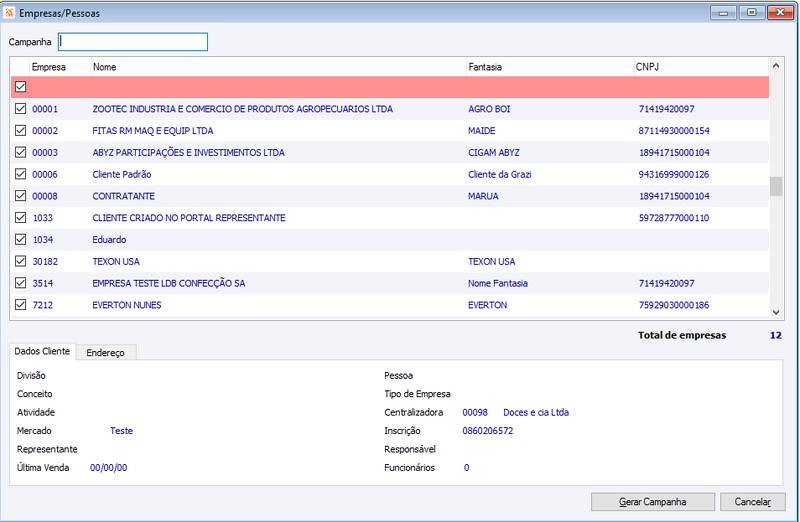Screen dimensions: 800x522
Task: Click the Última Venda value 00/00/00
Action: point(109,467)
